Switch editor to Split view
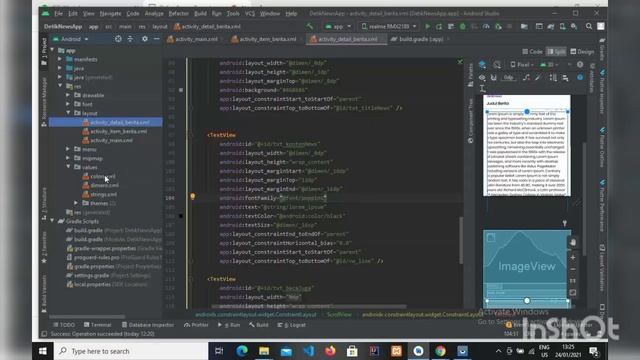 click(556, 51)
